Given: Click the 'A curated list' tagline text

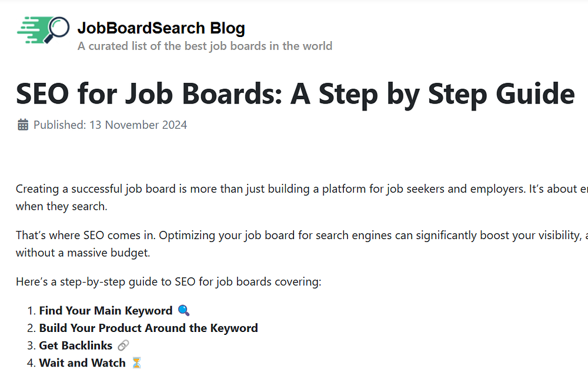Looking at the screenshot, I should pos(205,46).
